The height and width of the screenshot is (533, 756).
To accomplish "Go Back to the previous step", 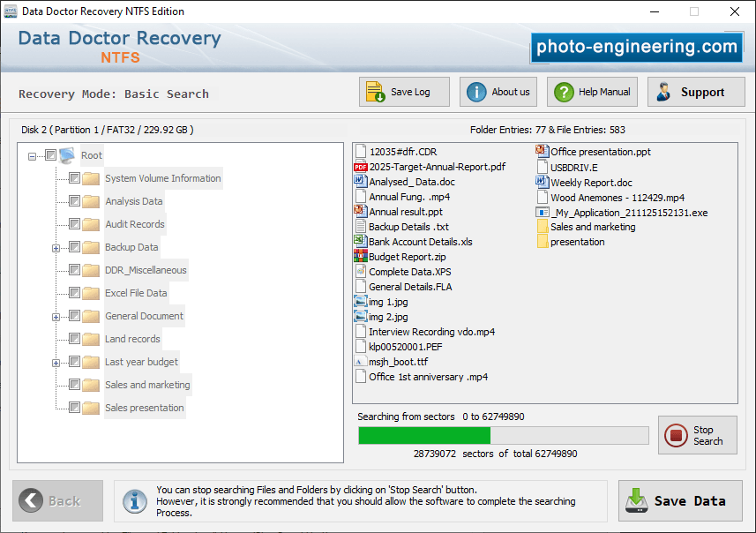I will point(58,500).
